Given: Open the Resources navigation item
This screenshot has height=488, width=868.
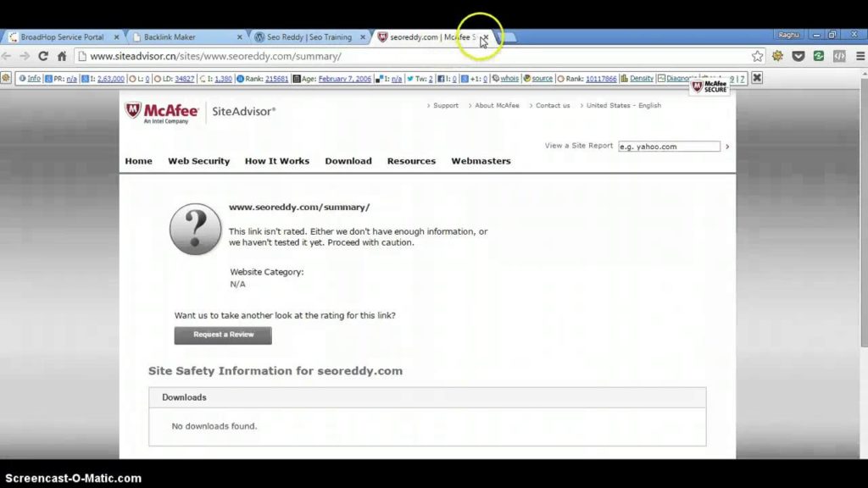Looking at the screenshot, I should [x=411, y=161].
